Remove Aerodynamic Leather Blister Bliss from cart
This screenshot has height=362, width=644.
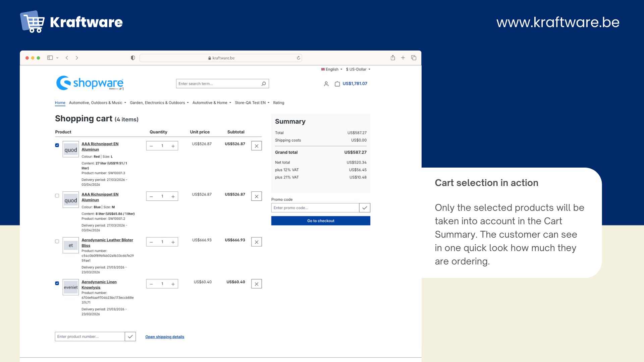pyautogui.click(x=257, y=242)
